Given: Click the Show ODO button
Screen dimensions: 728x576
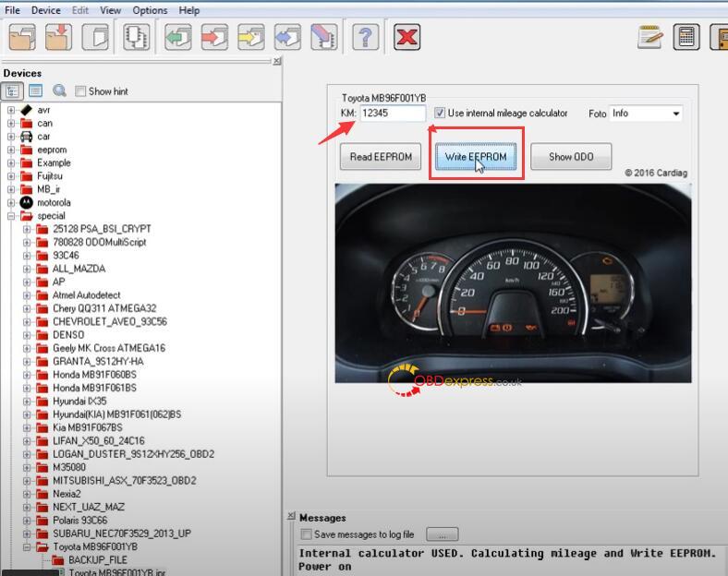Looking at the screenshot, I should coord(571,157).
